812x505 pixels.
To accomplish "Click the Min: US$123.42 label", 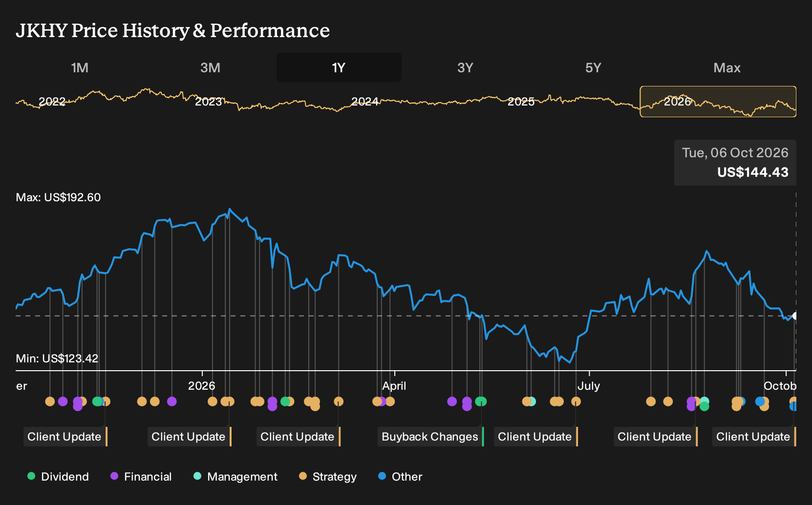I will (57, 358).
